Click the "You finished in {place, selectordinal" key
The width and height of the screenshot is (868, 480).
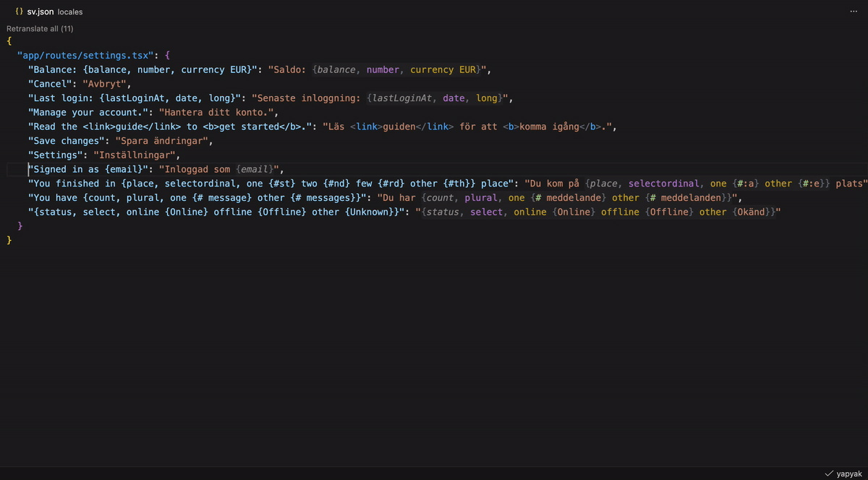271,183
